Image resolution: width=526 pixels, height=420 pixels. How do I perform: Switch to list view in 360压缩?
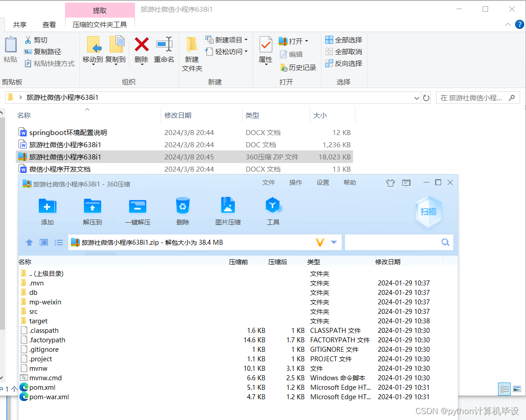coord(59,242)
